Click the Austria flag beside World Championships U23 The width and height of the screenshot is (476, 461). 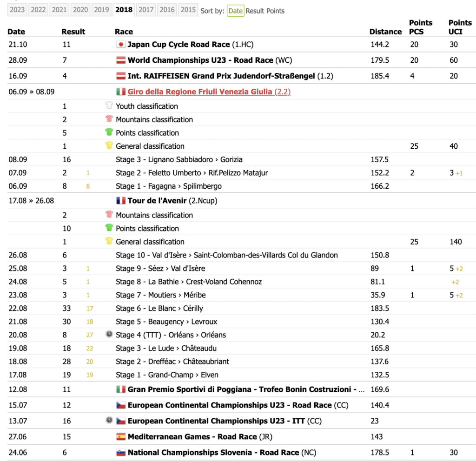(120, 60)
